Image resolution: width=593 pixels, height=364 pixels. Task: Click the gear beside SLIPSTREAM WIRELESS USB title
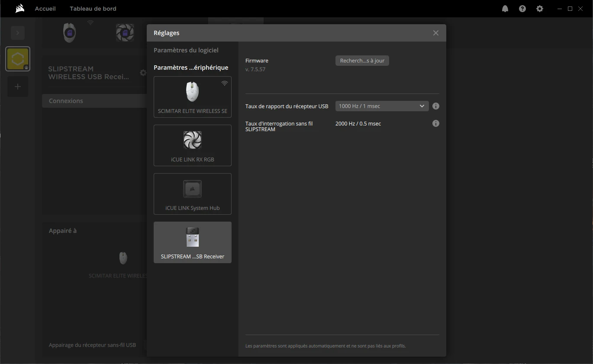(143, 73)
